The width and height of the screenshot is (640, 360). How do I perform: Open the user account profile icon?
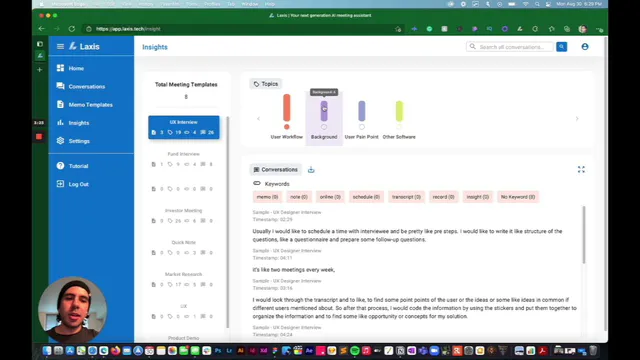(585, 47)
